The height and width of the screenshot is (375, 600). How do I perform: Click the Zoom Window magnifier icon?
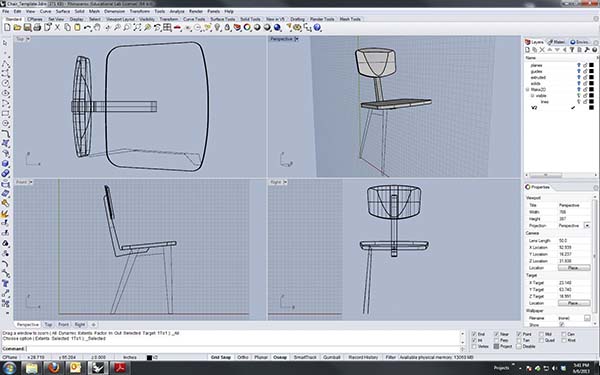(x=127, y=28)
